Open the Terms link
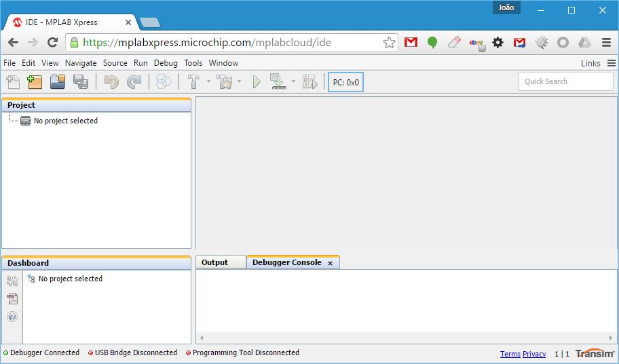Viewport: 619px width, 364px height. pyautogui.click(x=510, y=354)
